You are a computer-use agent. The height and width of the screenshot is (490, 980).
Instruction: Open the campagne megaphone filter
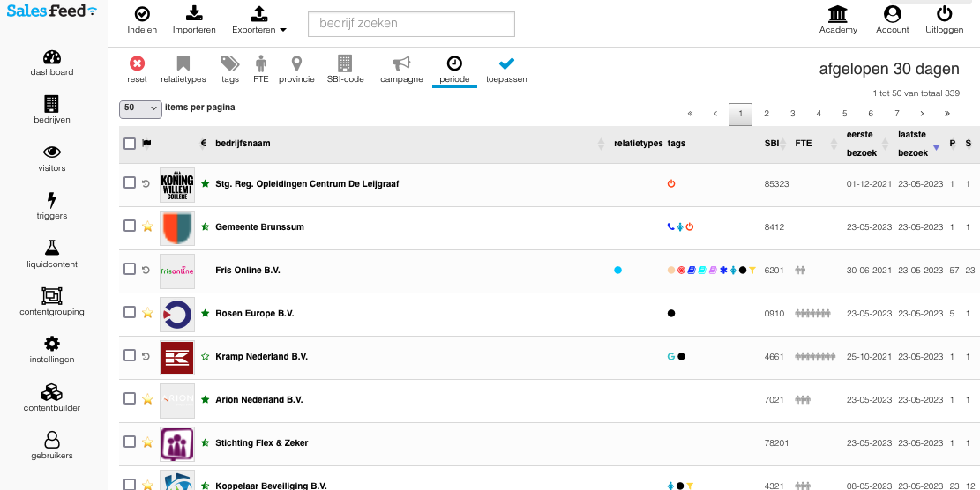(401, 63)
